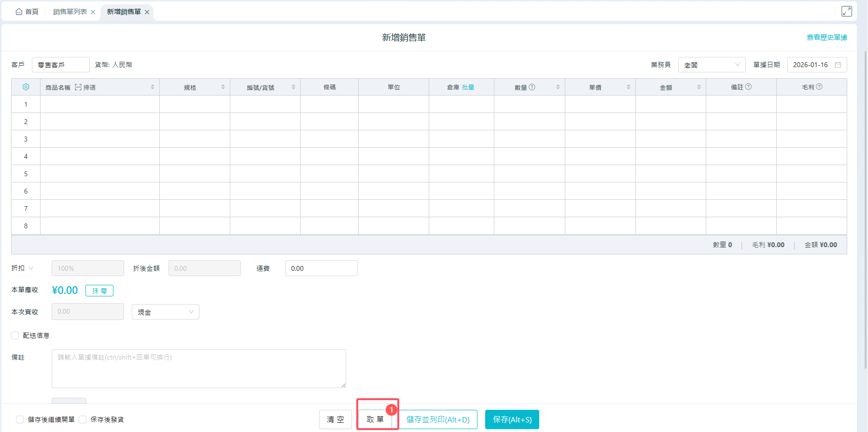The image size is (868, 432).
Task: Enable the 配送信息 checkbox
Action: click(x=15, y=335)
